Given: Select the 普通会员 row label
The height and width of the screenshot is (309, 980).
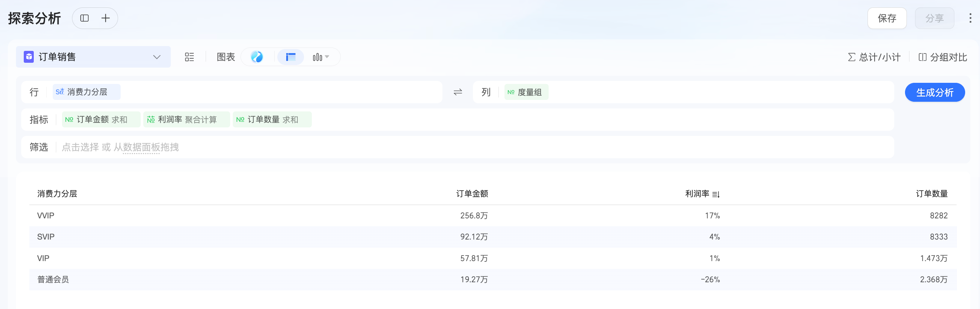Looking at the screenshot, I should click(53, 280).
